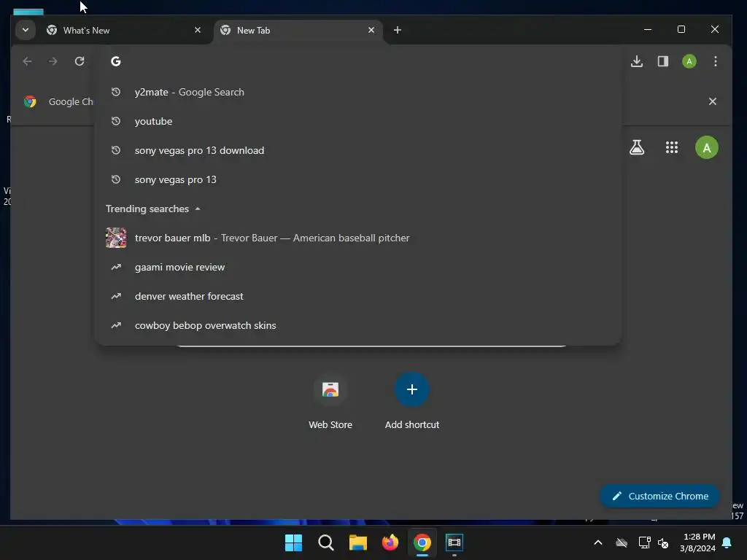Image resolution: width=747 pixels, height=560 pixels.
Task: Open the notification bell icon
Action: (727, 542)
